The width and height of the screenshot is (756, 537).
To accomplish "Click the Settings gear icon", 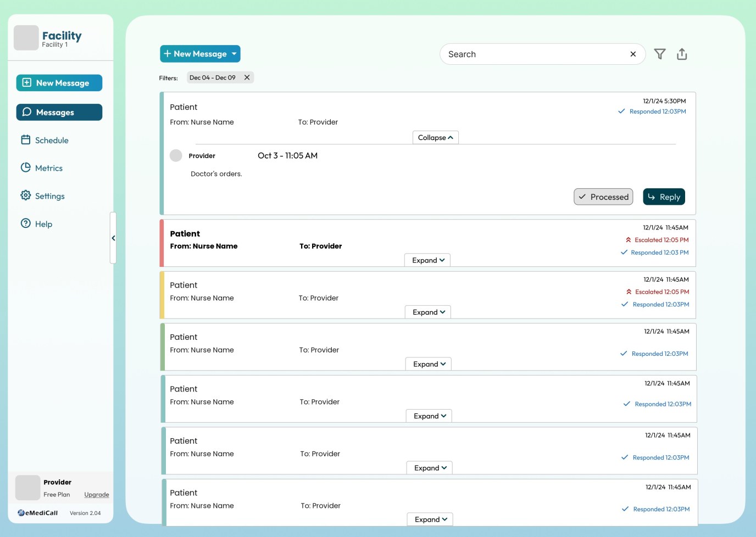I will click(x=26, y=195).
